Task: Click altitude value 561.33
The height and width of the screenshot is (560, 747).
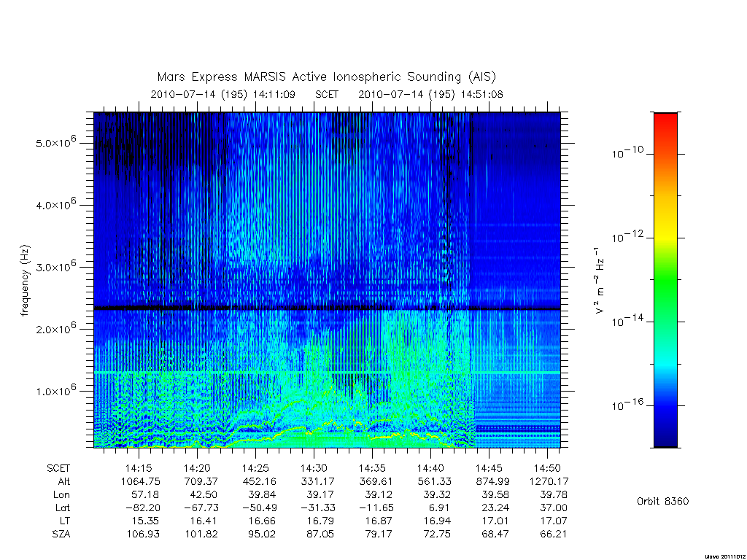Action: (435, 481)
